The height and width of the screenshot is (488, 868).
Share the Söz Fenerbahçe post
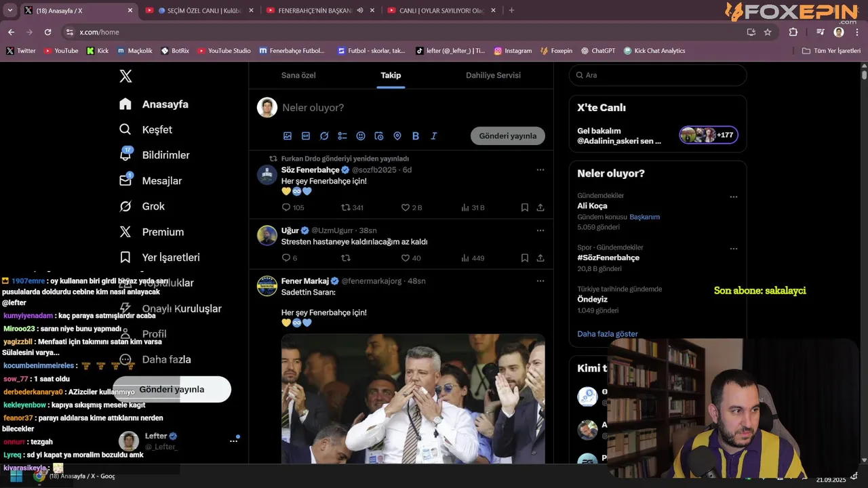tap(540, 207)
